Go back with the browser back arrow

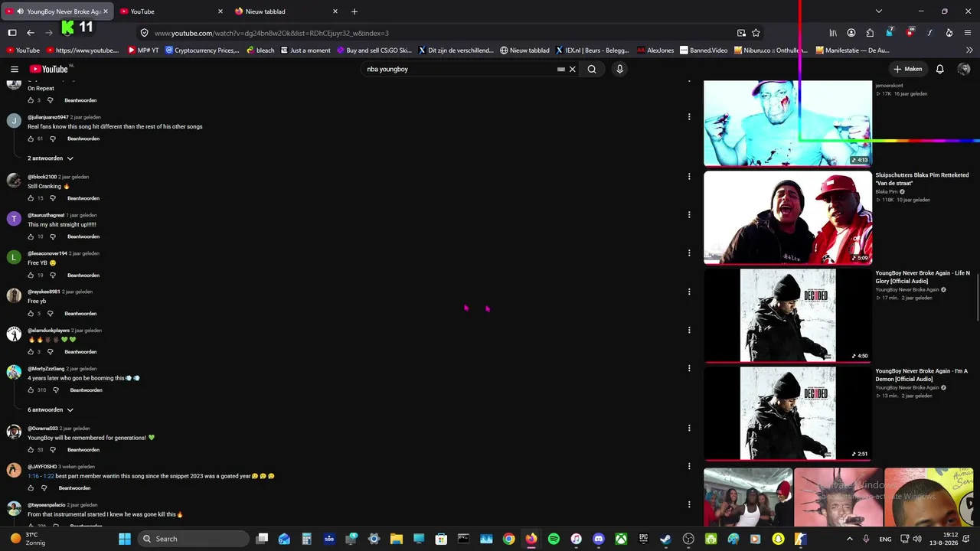(31, 33)
